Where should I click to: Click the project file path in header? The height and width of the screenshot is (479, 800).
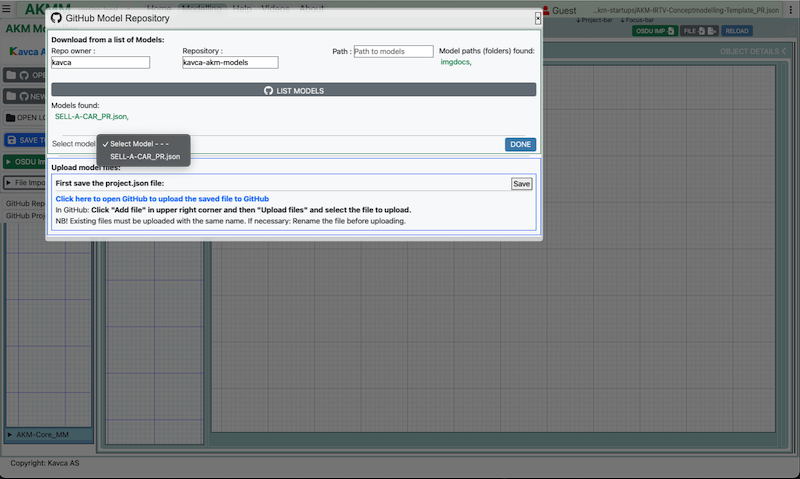686,10
